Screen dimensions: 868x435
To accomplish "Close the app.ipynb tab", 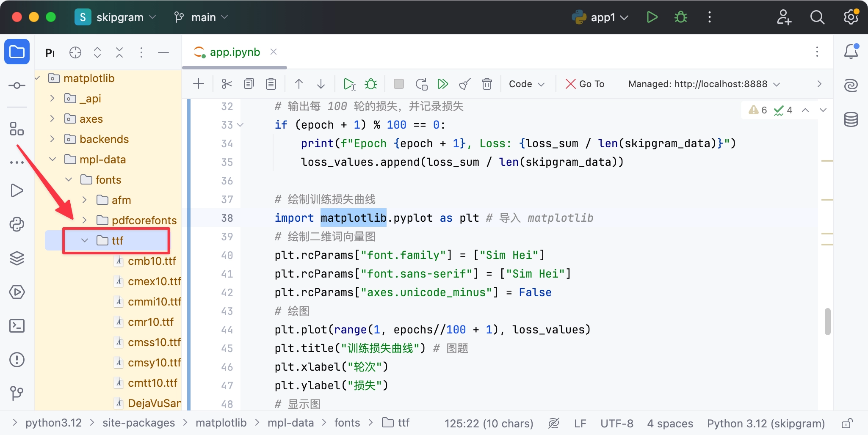I will [x=274, y=52].
